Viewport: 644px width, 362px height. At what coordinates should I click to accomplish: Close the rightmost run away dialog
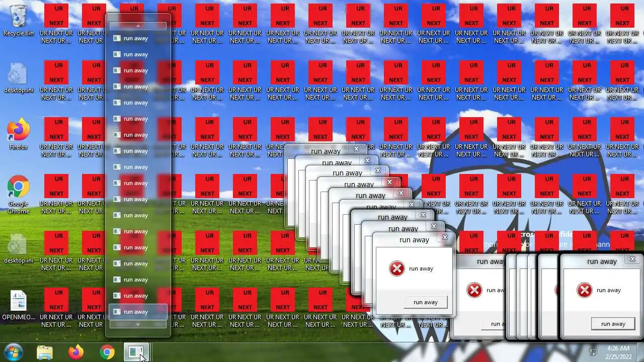point(632,259)
